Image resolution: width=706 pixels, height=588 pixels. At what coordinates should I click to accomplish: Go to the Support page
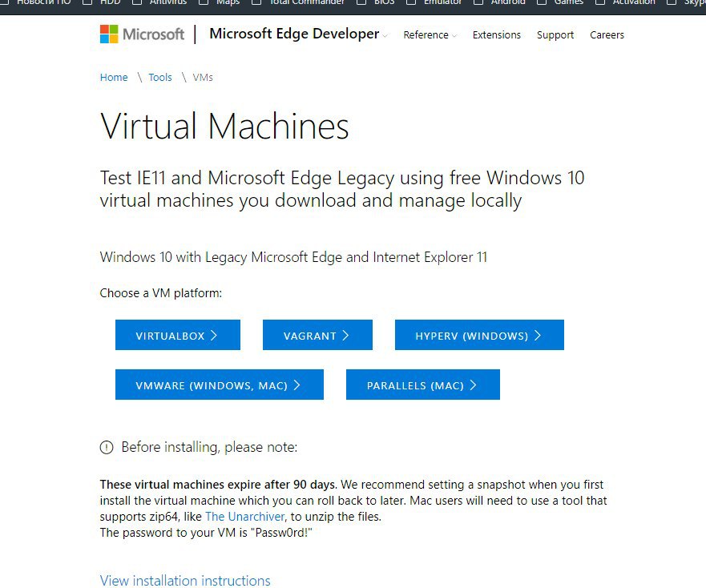tap(555, 35)
